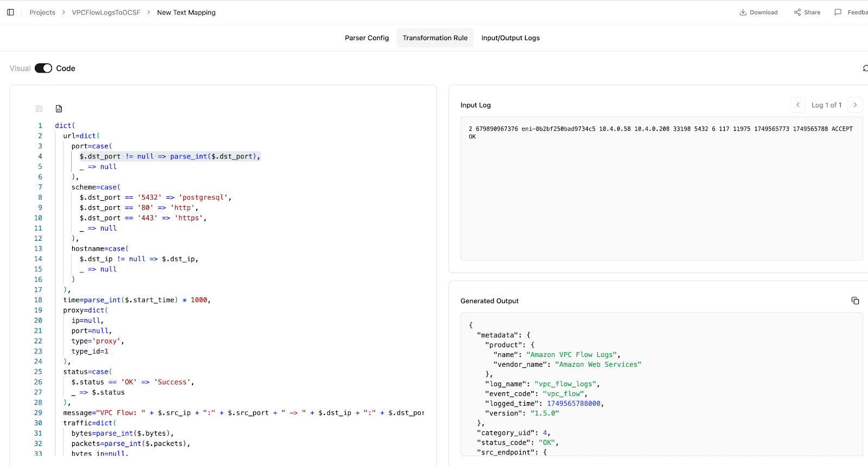Screen dimensions: 868x466
Task: Click the refresh icon at top right
Action: pos(865,68)
